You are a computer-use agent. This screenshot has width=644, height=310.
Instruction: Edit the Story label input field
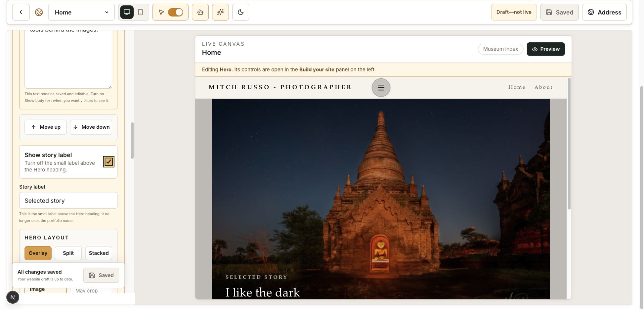[x=68, y=201]
